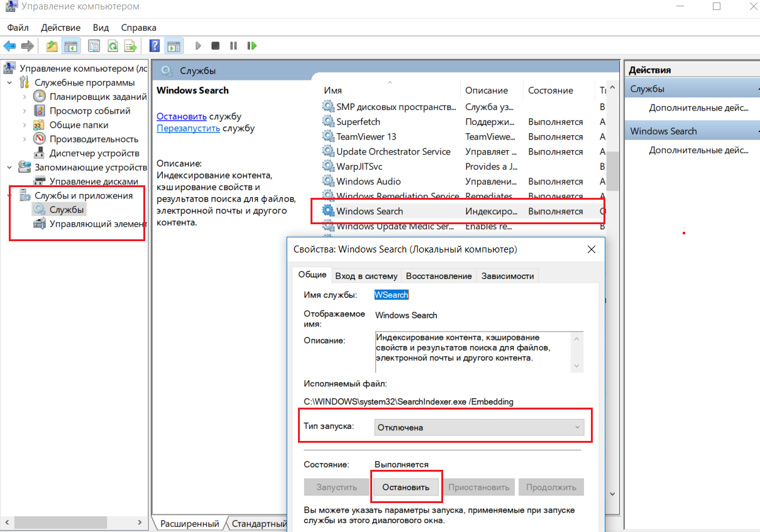Image resolution: width=760 pixels, height=532 pixels.
Task: Open the Действие menu
Action: pos(60,28)
